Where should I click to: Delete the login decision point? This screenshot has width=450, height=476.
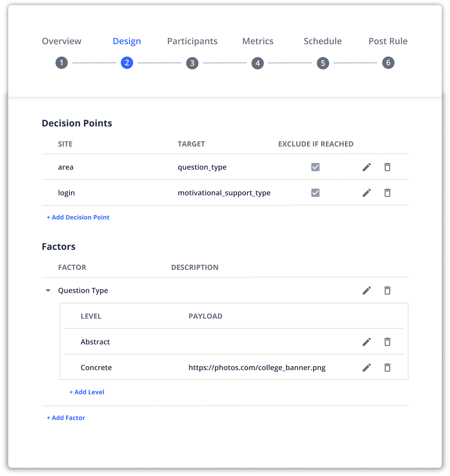coord(388,193)
